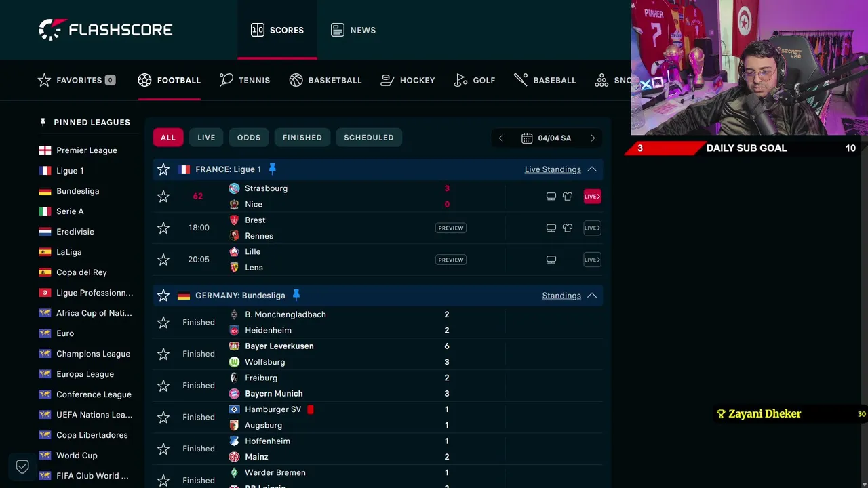Select the Golf sport tab
This screenshot has width=868, height=488.
[x=475, y=80]
